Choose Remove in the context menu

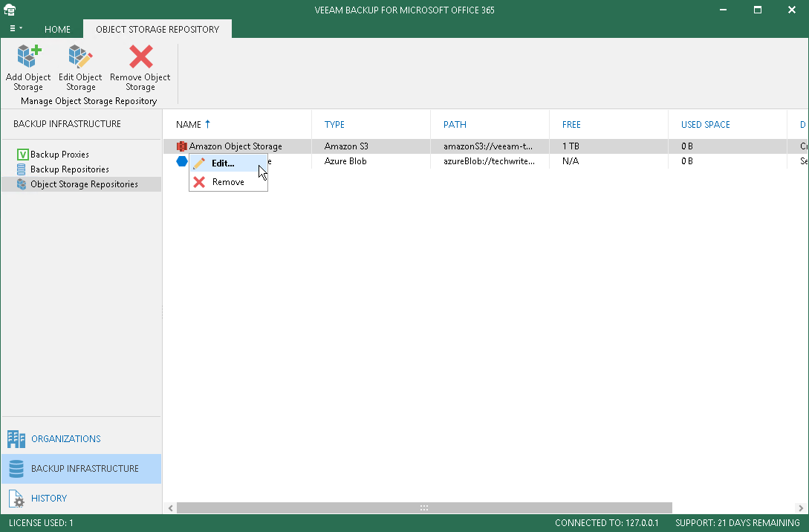228,181
